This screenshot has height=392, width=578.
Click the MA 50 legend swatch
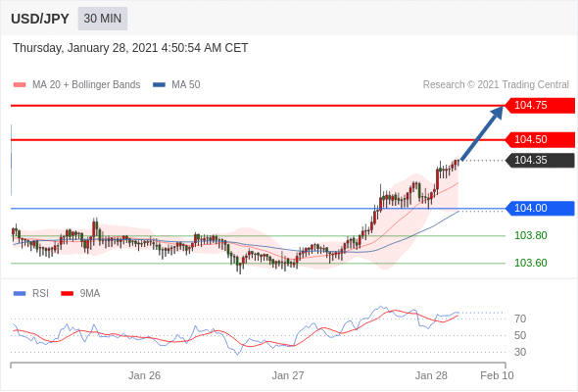pyautogui.click(x=159, y=85)
